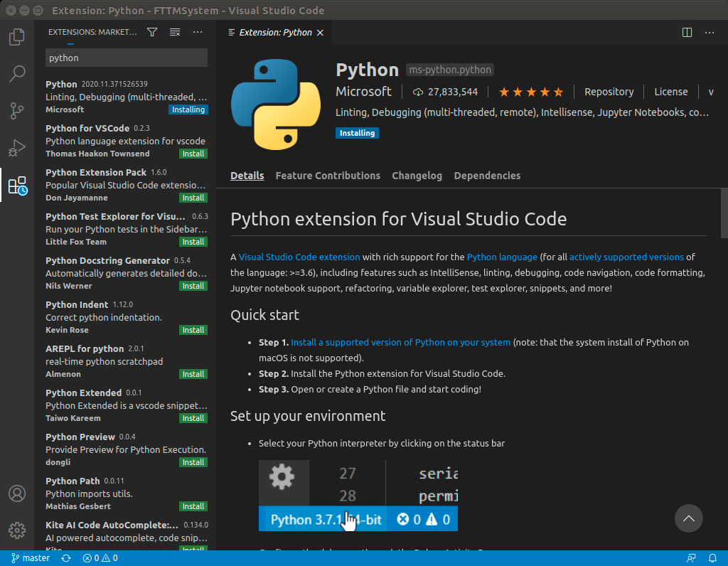
Task: Switch to Feature Contributions tab
Action: pyautogui.click(x=328, y=176)
